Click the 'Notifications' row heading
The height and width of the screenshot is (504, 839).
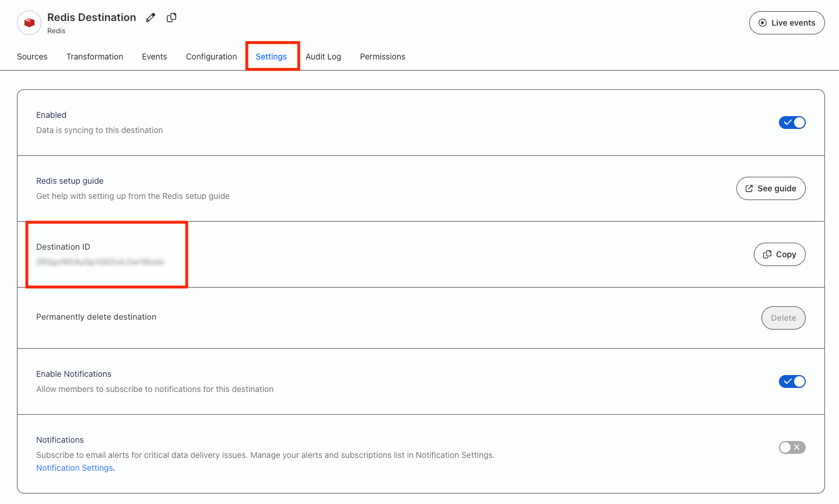(60, 440)
